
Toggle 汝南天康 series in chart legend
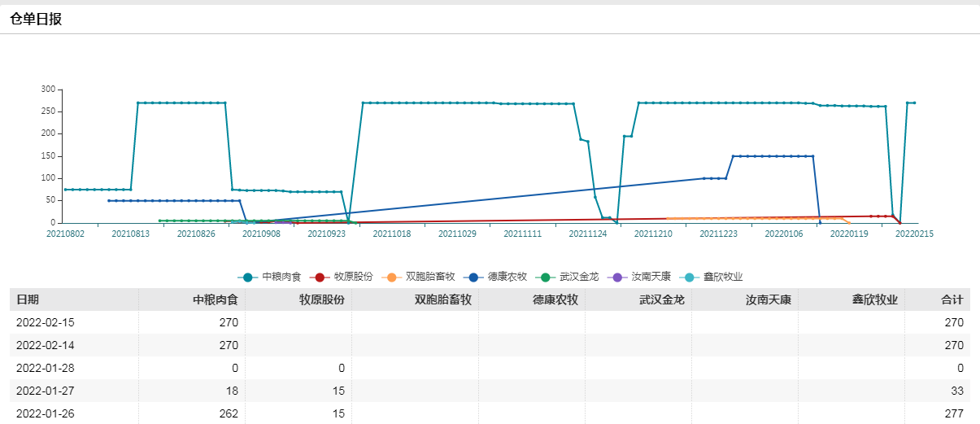[x=638, y=277]
